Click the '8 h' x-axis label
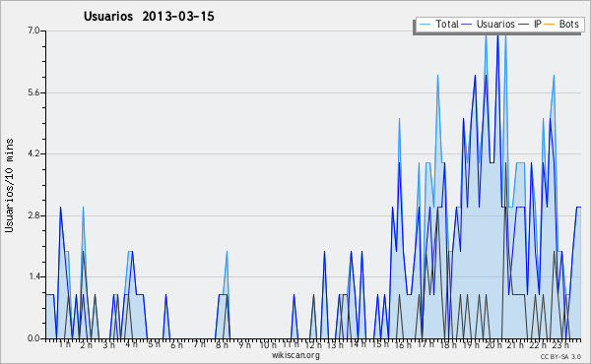This screenshot has height=364, width=591. click(222, 344)
